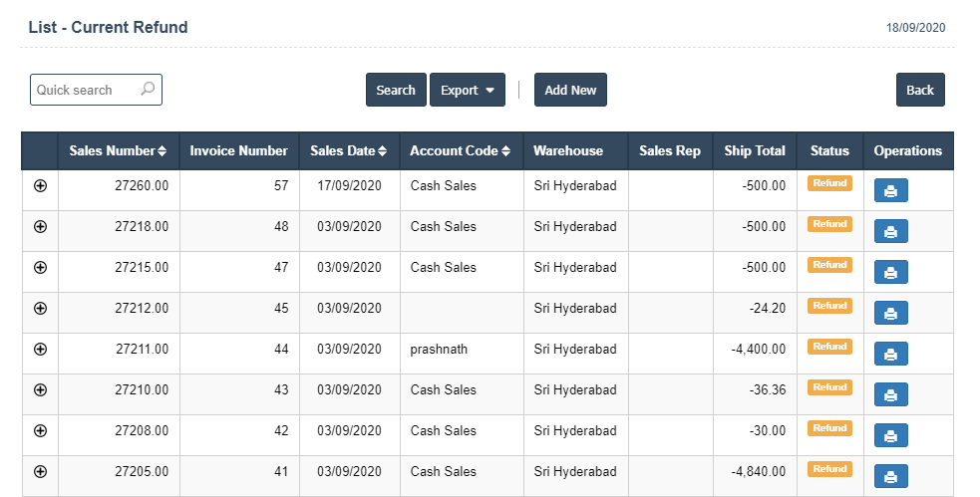Image resolution: width=980 pixels, height=497 pixels.
Task: Sort table by Sales Date column
Action: [x=349, y=151]
